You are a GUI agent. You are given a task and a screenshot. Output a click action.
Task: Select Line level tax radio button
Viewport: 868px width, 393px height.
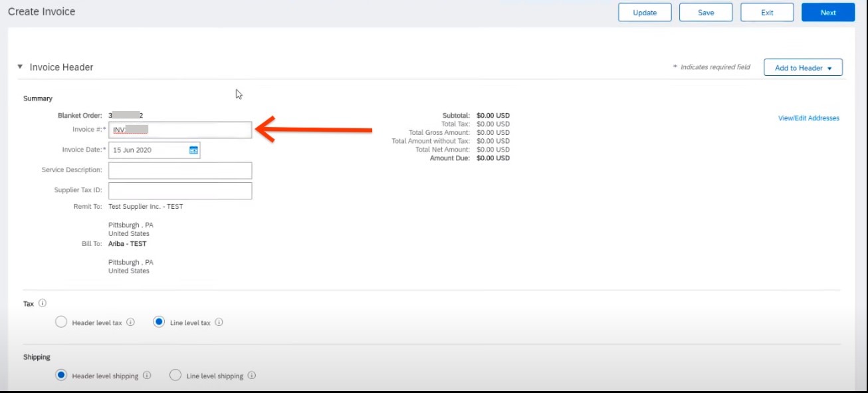coord(159,323)
